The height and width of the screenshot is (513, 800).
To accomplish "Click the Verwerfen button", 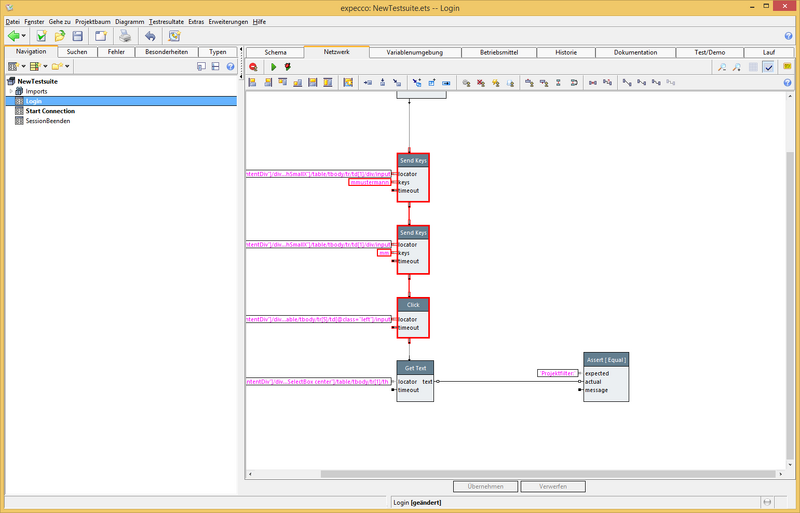I will point(552,486).
